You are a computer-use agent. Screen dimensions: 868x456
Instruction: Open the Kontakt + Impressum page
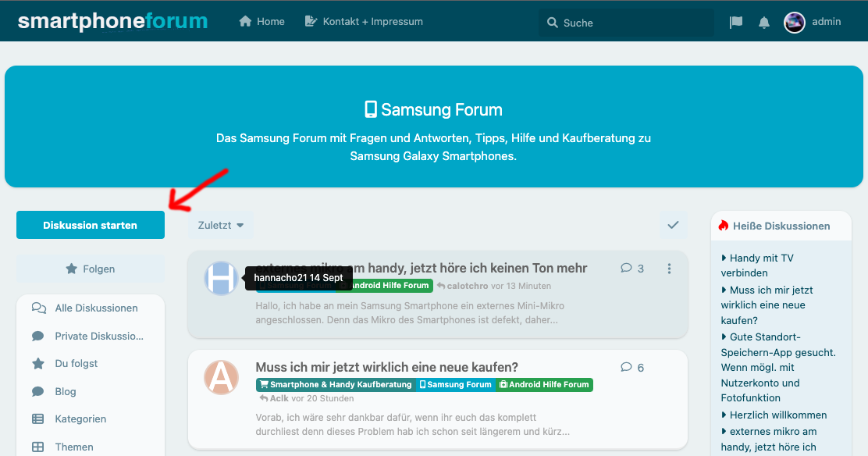point(364,22)
